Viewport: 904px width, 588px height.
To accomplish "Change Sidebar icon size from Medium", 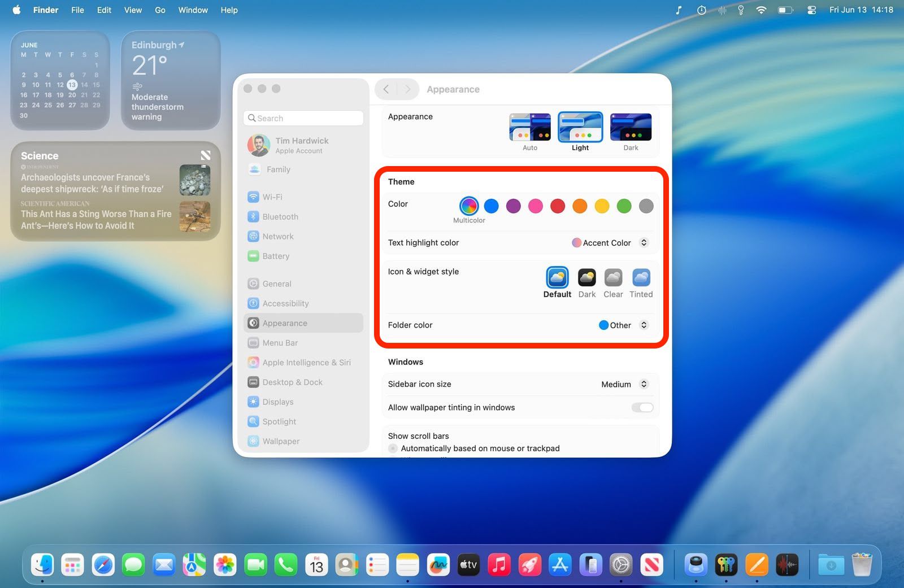I will pos(644,384).
